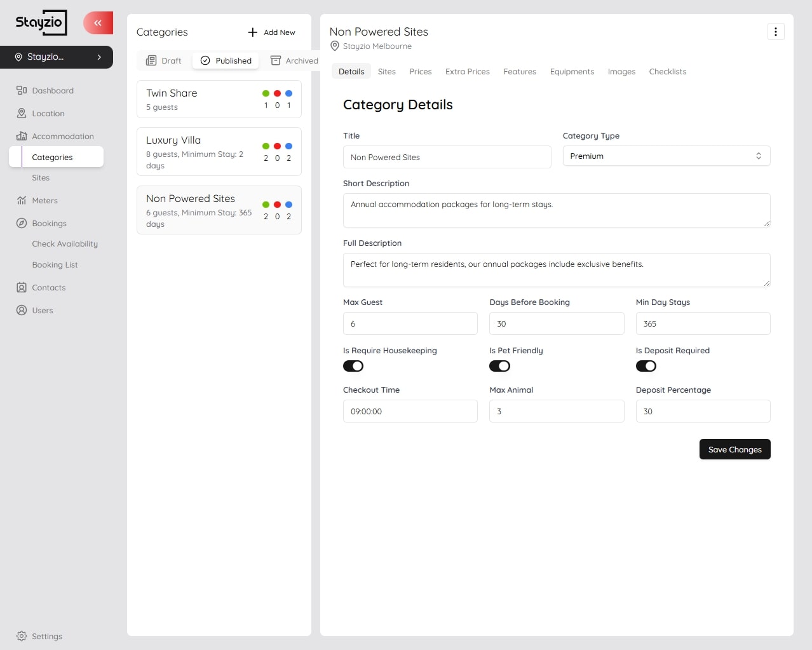Focus the Short Description text area
The height and width of the screenshot is (650, 812).
557,210
